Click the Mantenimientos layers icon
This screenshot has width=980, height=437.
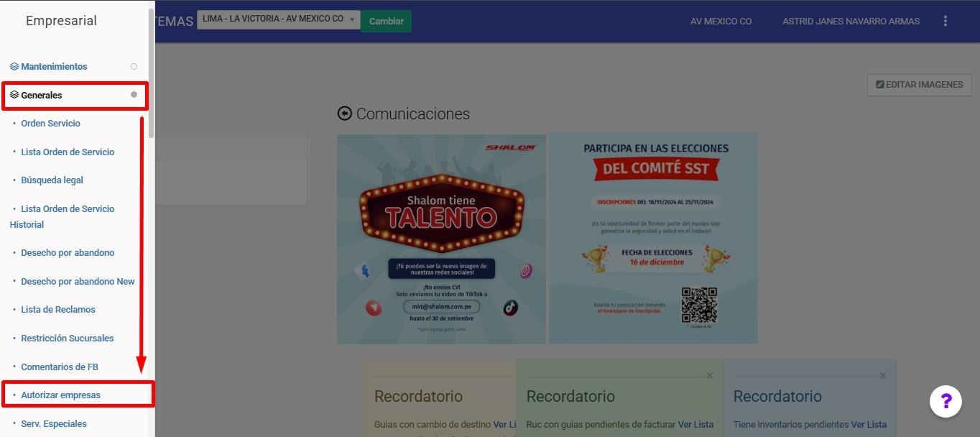[14, 67]
